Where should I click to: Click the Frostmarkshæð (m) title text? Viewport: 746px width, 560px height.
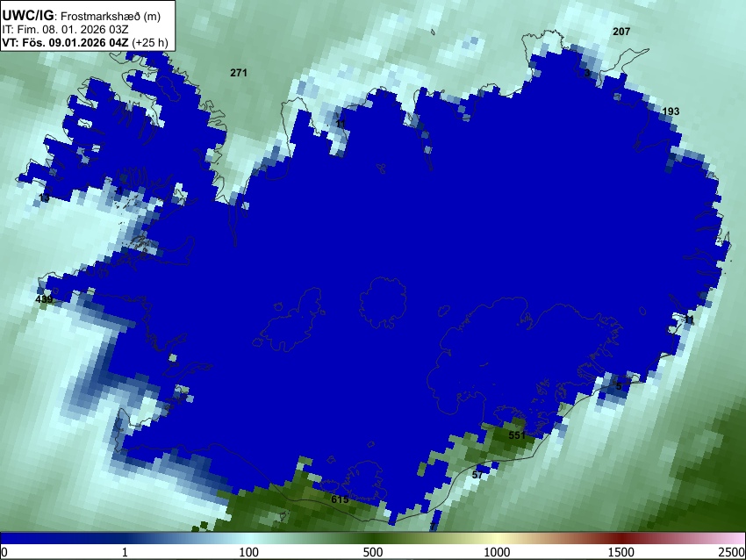111,16
